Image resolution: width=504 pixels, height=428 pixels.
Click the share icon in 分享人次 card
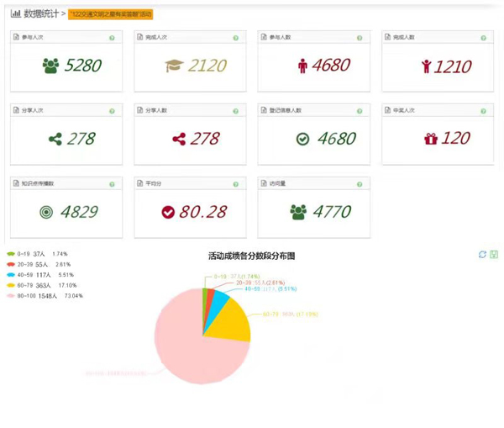pos(55,139)
